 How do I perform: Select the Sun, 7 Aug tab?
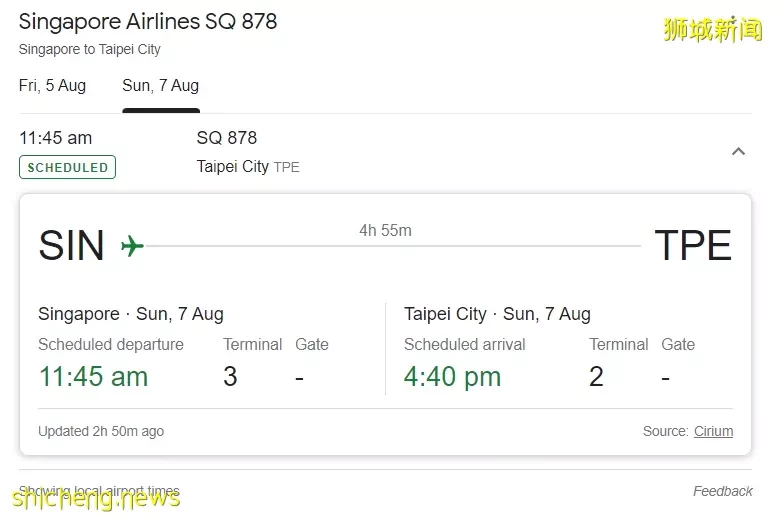(x=161, y=86)
